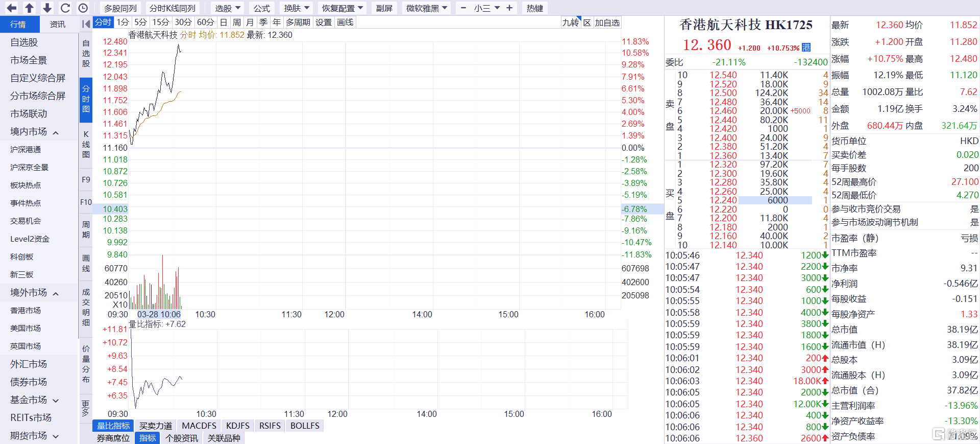Select the 分时 period tab

click(x=103, y=22)
